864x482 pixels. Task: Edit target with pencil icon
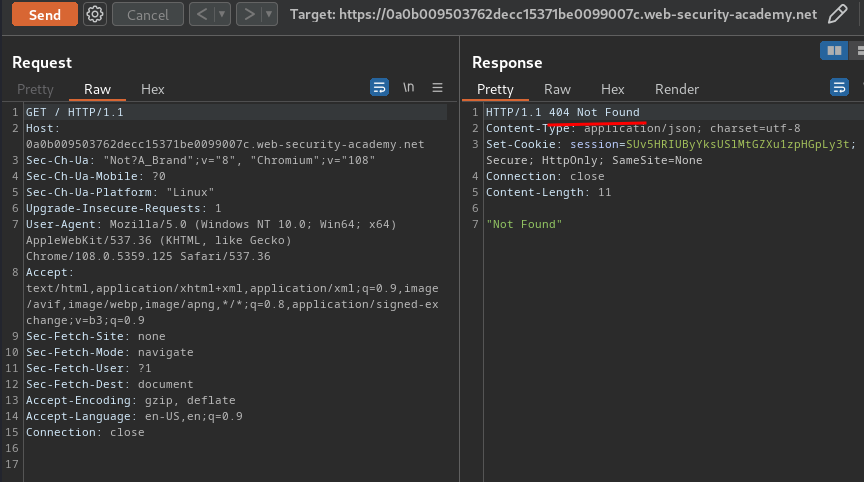coord(838,14)
